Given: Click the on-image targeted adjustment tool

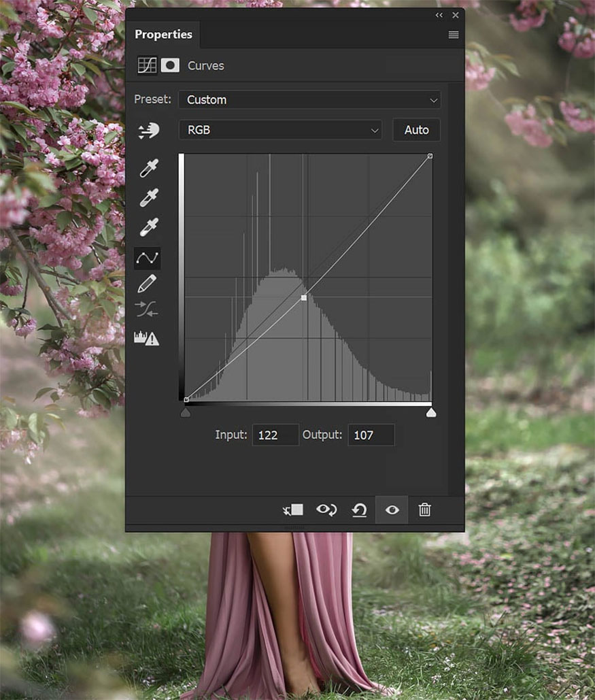Looking at the screenshot, I should [x=148, y=130].
